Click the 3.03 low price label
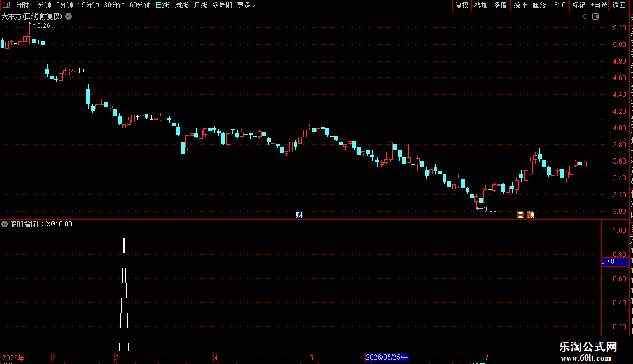 tap(490, 209)
